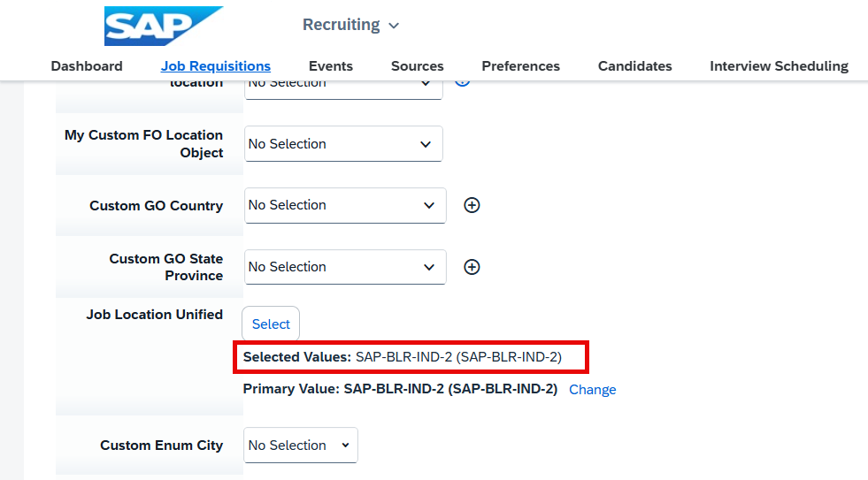Navigate to the Preferences tab
Screen dimensions: 868x480
pyautogui.click(x=520, y=65)
